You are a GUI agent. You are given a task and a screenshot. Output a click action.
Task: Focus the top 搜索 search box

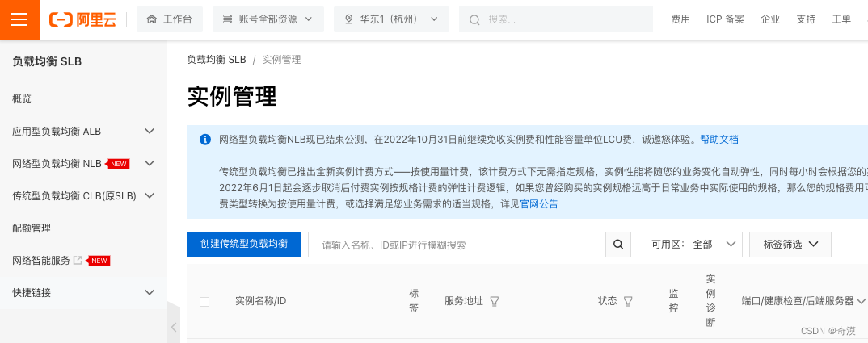tap(556, 19)
